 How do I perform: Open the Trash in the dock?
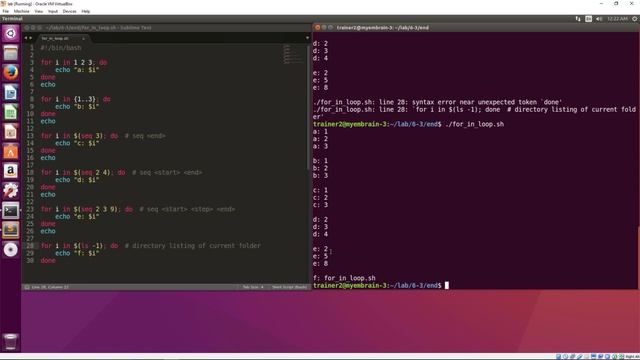(10, 342)
